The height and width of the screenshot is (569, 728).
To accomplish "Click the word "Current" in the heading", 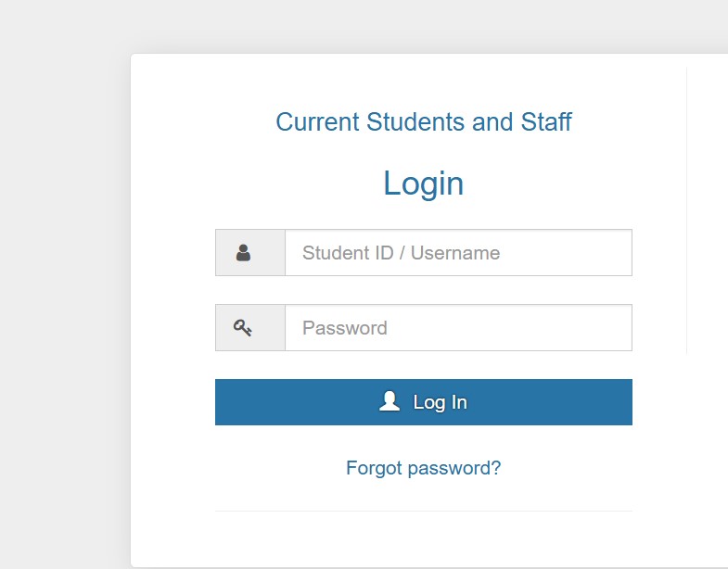I will coord(317,122).
